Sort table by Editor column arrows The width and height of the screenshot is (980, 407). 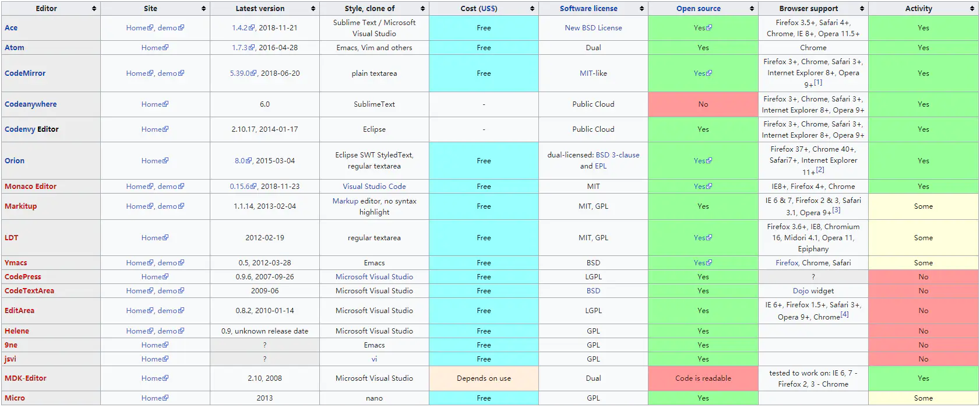click(x=94, y=9)
